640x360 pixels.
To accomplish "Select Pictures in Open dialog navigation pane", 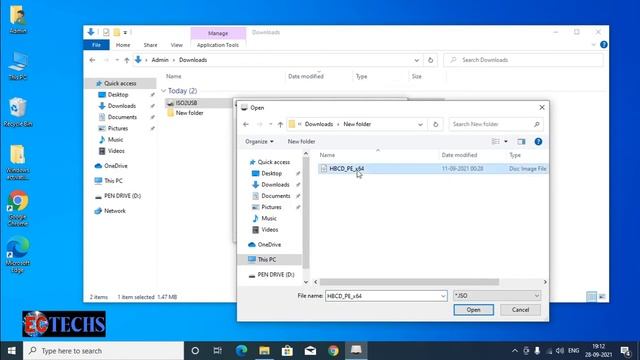I will pos(271,207).
